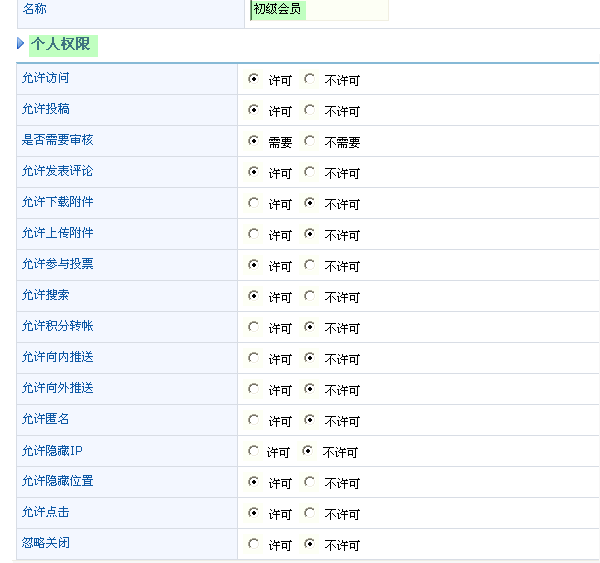This screenshot has height=563, width=600.
Task: Set 允许隐藏位置 to 不许可
Action: 310,482
